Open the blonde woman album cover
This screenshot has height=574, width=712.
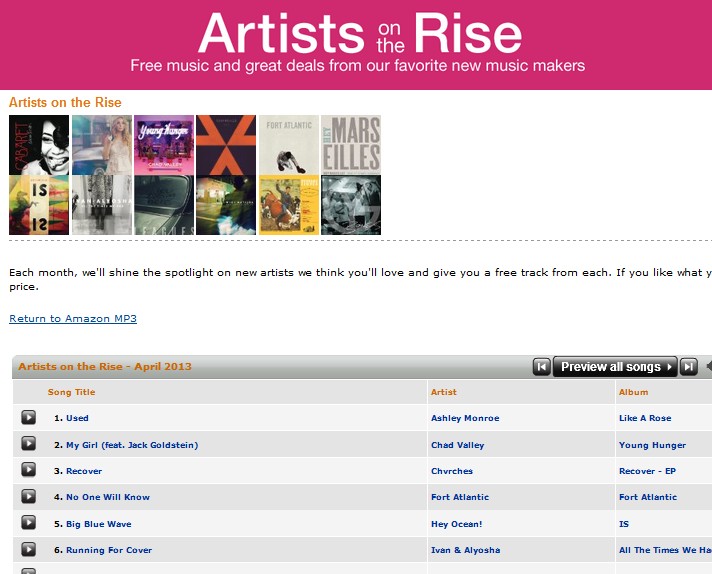pyautogui.click(x=102, y=145)
